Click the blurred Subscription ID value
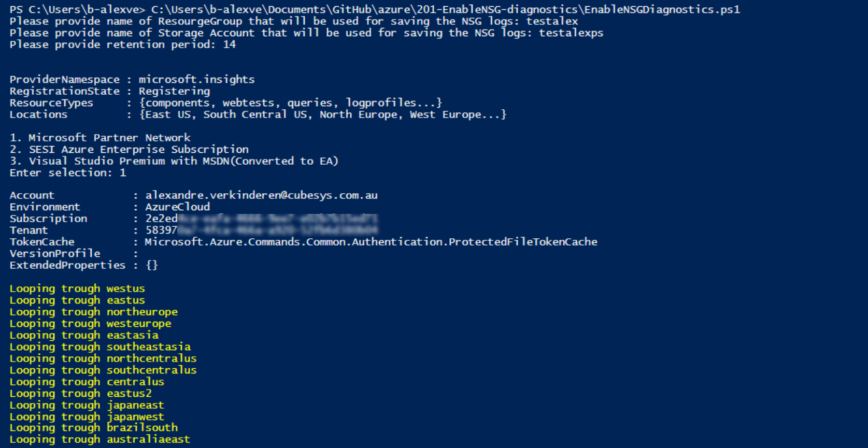Image resolution: width=868 pixels, height=448 pixels. click(261, 219)
